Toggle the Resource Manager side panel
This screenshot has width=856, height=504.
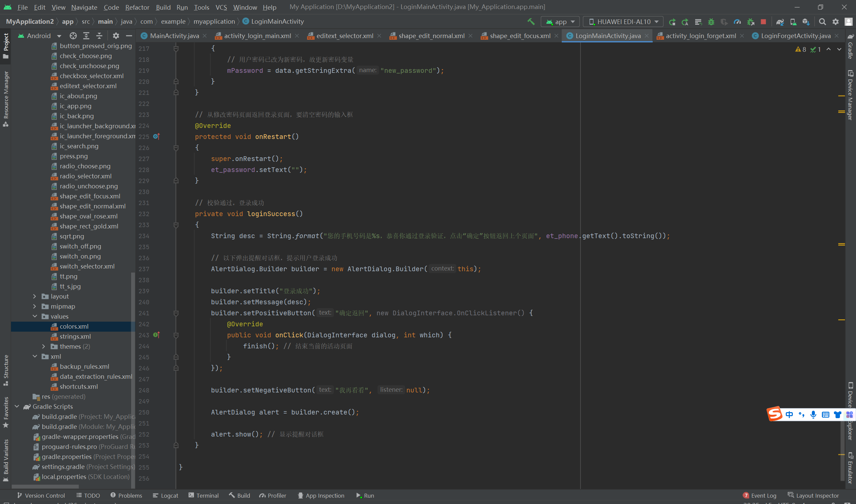coord(6,99)
